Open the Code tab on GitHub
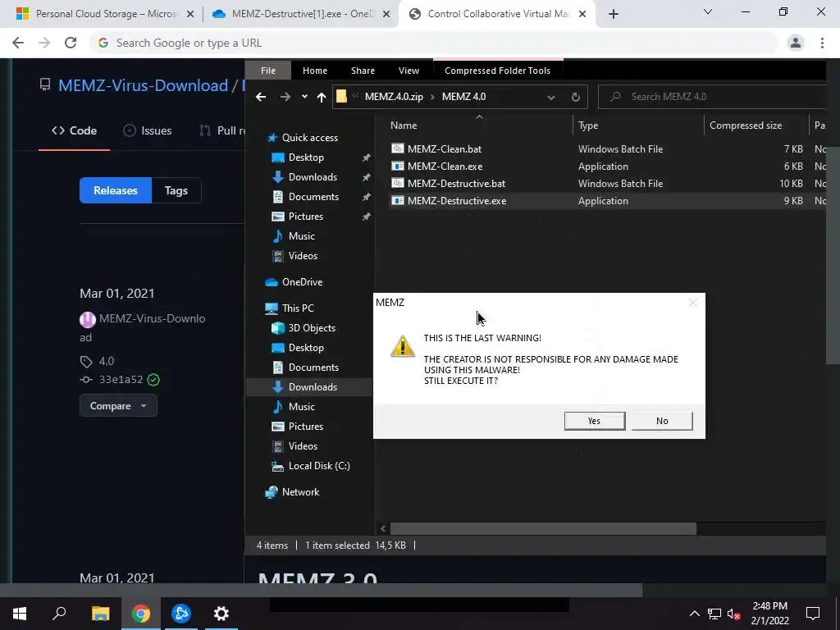 [x=74, y=130]
